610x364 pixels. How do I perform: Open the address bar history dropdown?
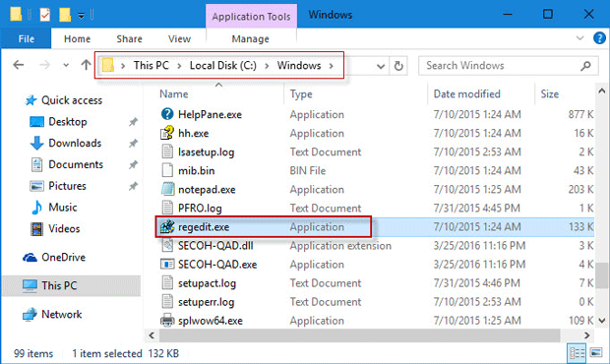(x=381, y=66)
